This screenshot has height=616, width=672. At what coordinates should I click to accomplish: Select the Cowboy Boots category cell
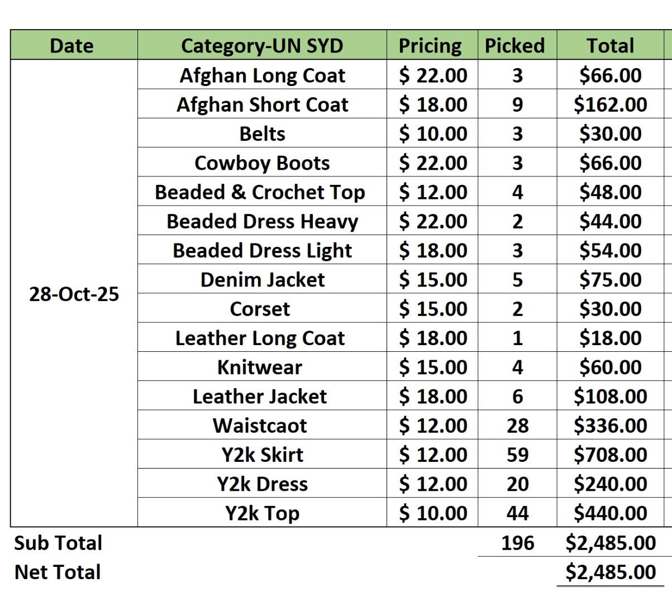point(262,163)
